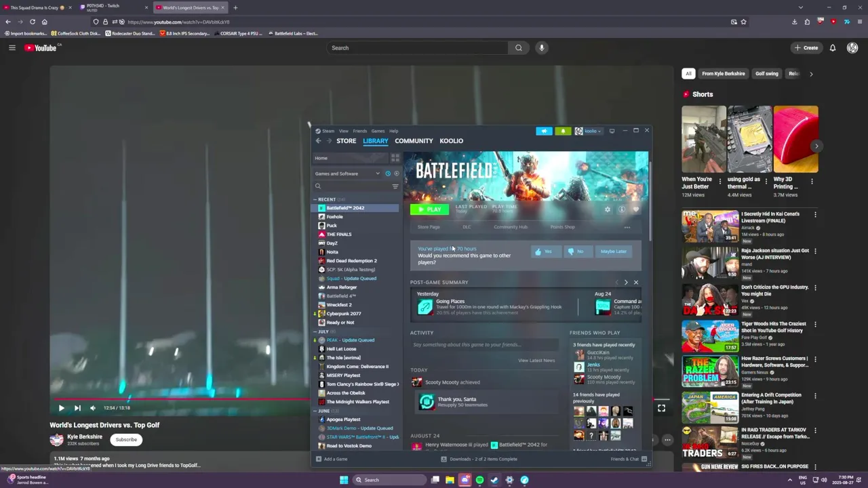Click YouTube Create button

(x=806, y=47)
